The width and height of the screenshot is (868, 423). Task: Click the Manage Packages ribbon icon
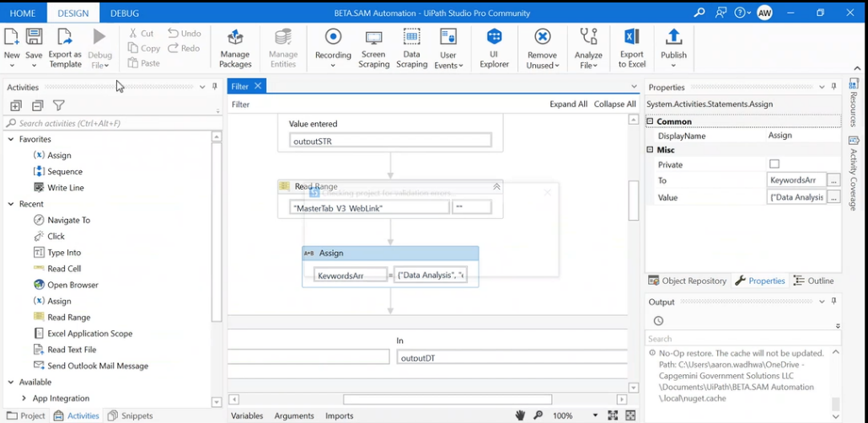coord(235,47)
